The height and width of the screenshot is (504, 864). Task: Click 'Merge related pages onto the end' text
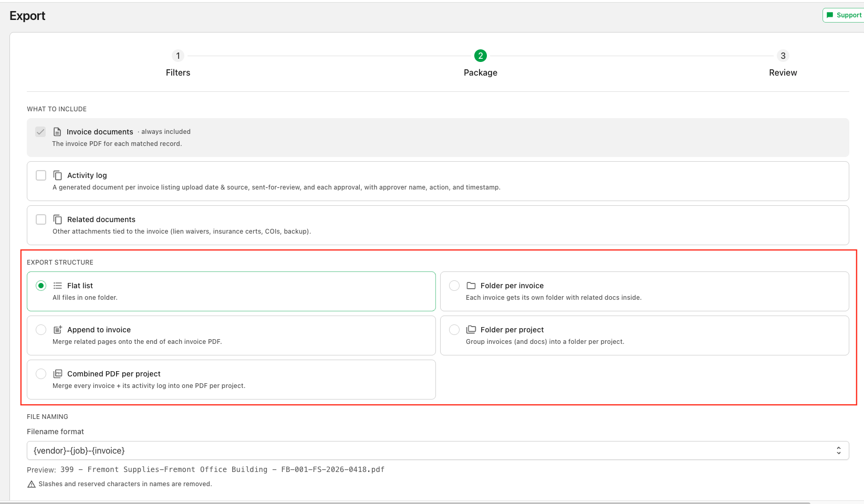(137, 342)
